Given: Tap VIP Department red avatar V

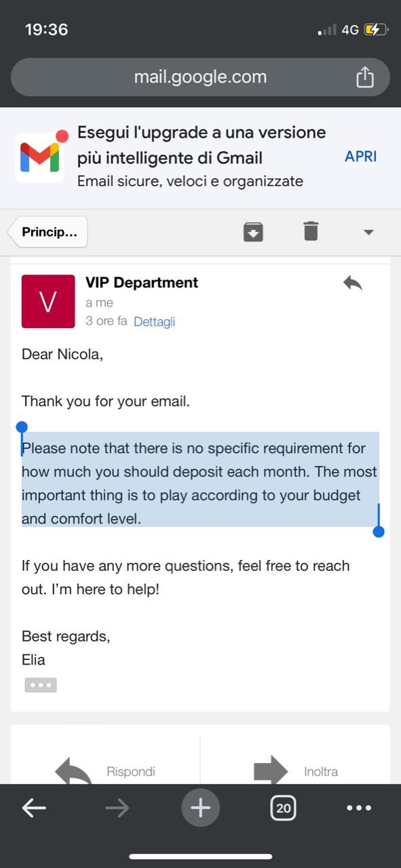Looking at the screenshot, I should pyautogui.click(x=48, y=301).
